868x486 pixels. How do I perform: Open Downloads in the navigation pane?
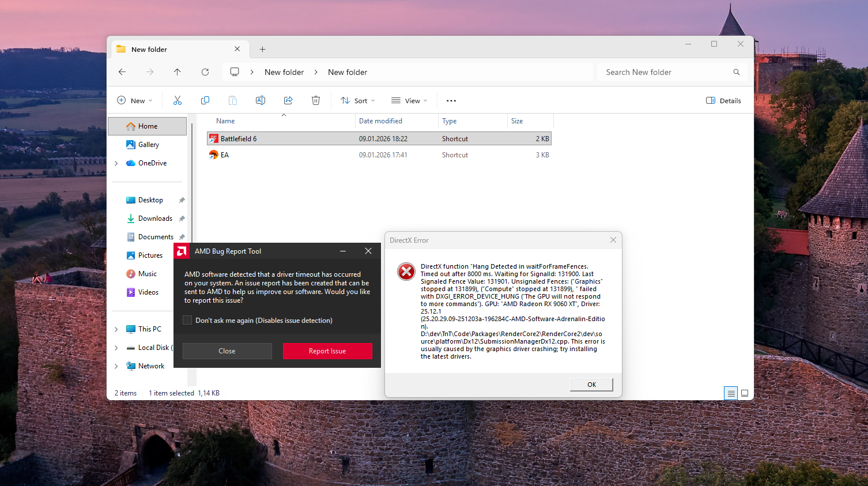coord(155,218)
